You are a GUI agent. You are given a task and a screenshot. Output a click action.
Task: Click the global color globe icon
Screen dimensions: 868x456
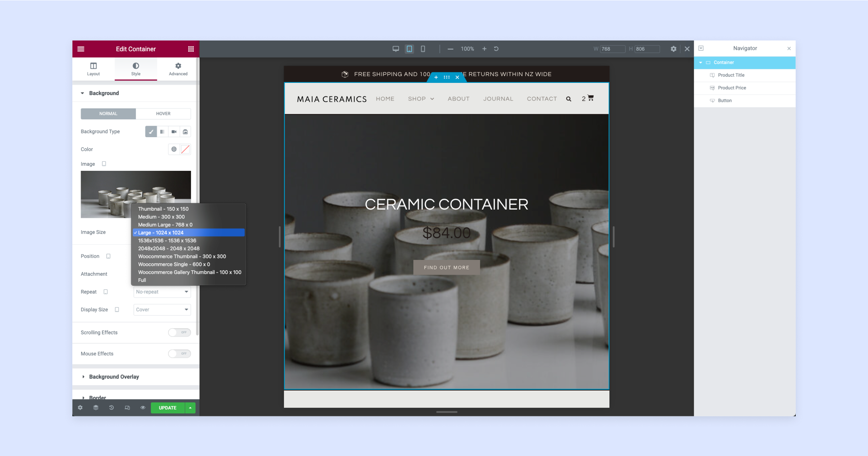(x=174, y=149)
